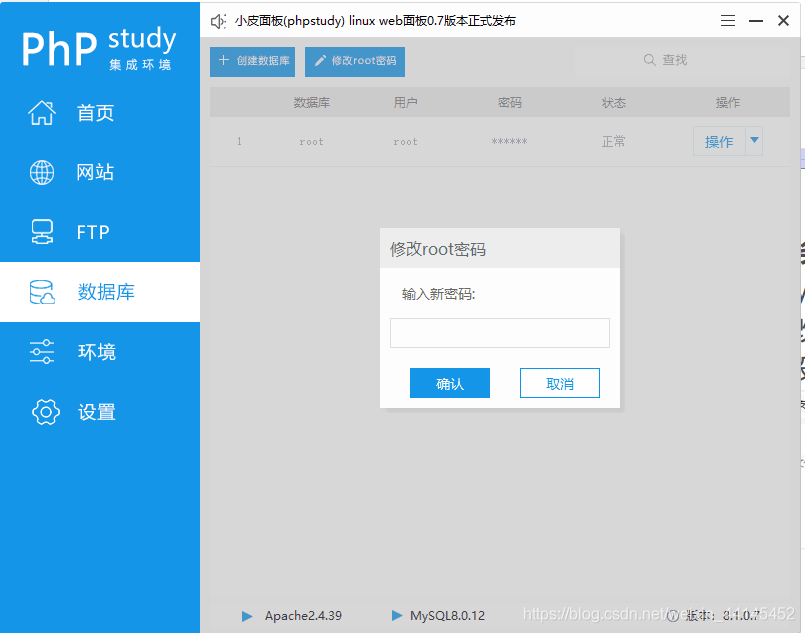The image size is (805, 633).
Task: Open the hamburger menu in title bar
Action: pos(728,21)
